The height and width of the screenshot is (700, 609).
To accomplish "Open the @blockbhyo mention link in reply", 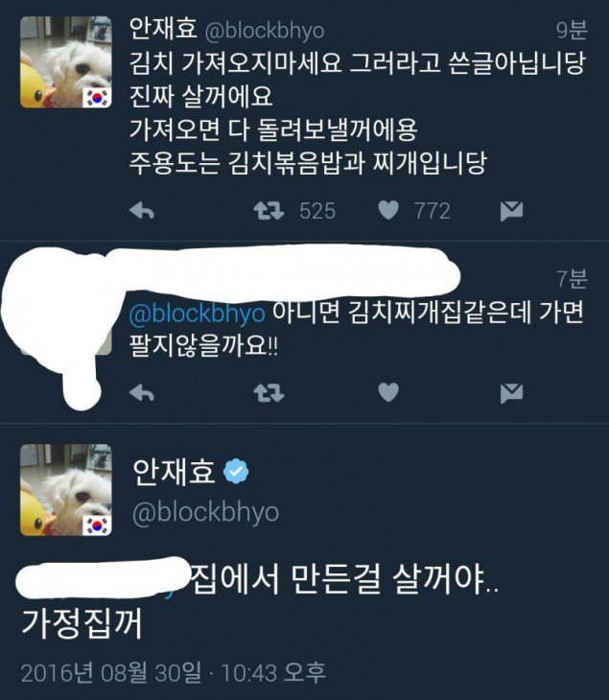I will 197,314.
